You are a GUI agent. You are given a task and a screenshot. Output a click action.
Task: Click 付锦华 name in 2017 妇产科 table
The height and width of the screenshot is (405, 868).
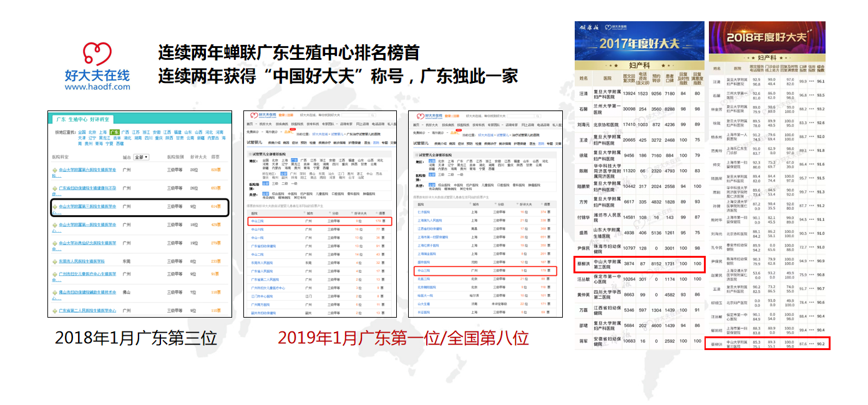(x=584, y=217)
